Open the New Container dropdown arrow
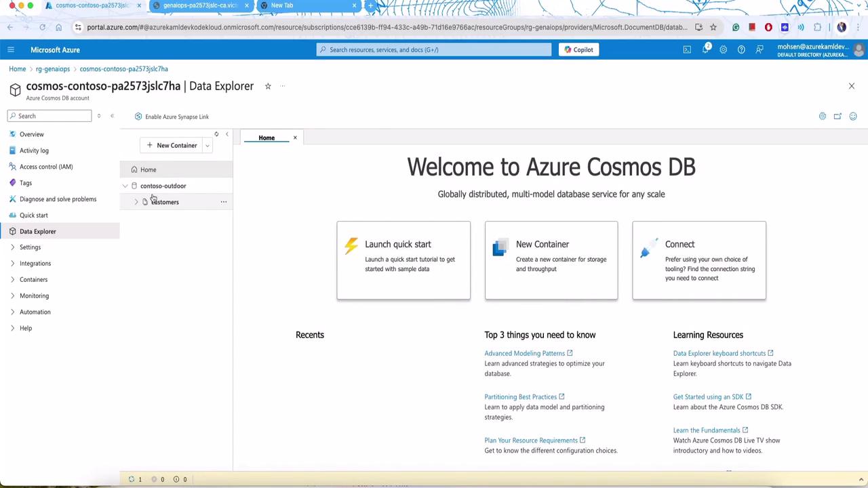Screen dimensions: 868x488 pos(208,146)
